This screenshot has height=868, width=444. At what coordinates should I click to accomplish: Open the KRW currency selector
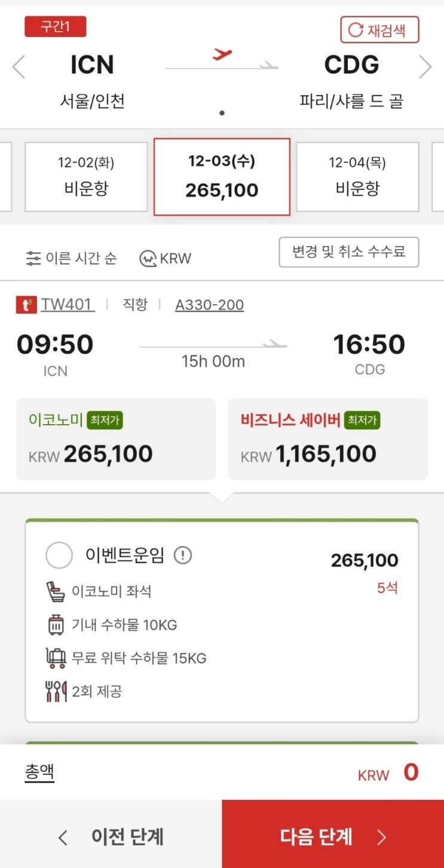coord(166,258)
